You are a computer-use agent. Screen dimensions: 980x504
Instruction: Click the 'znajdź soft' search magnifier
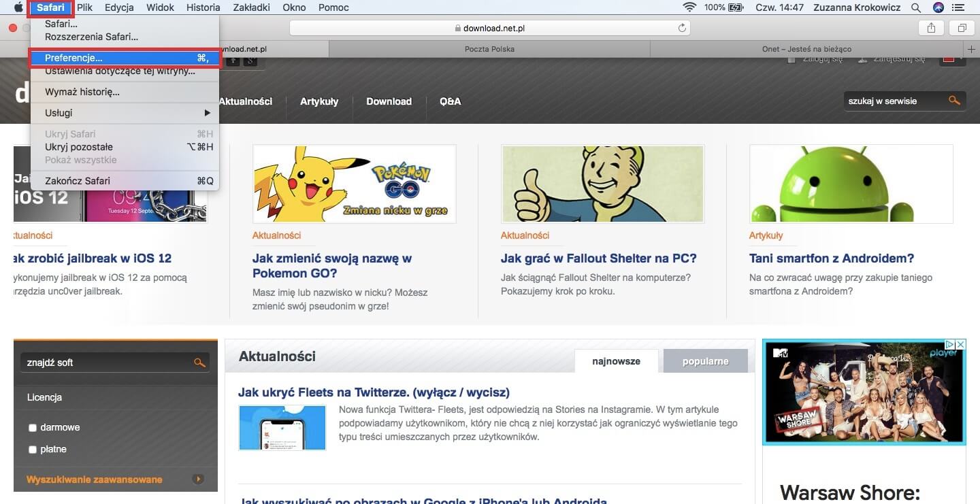199,363
